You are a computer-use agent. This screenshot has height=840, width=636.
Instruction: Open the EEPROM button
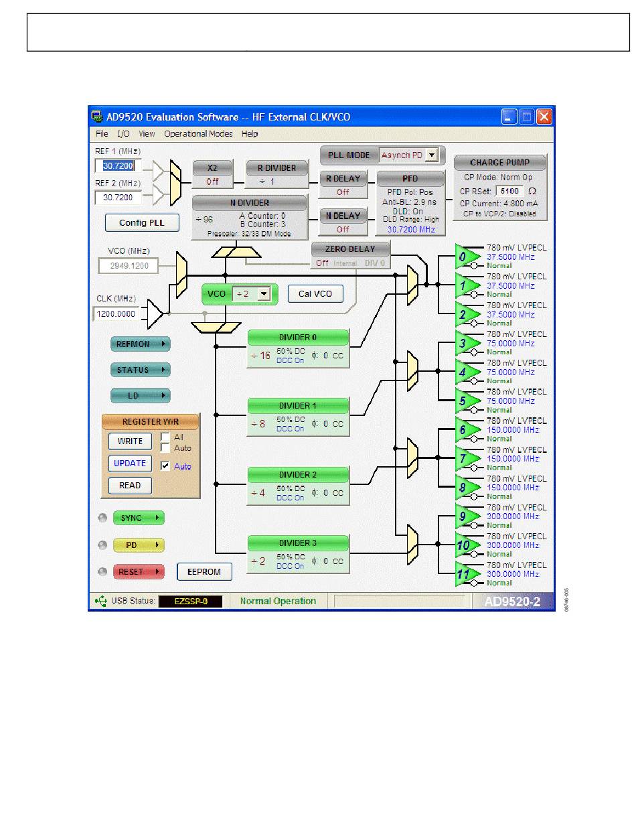204,572
